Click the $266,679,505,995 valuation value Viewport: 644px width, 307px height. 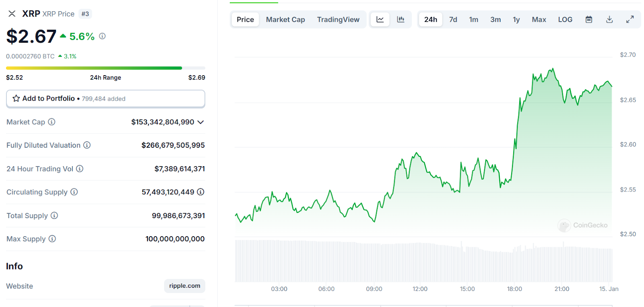pos(173,145)
